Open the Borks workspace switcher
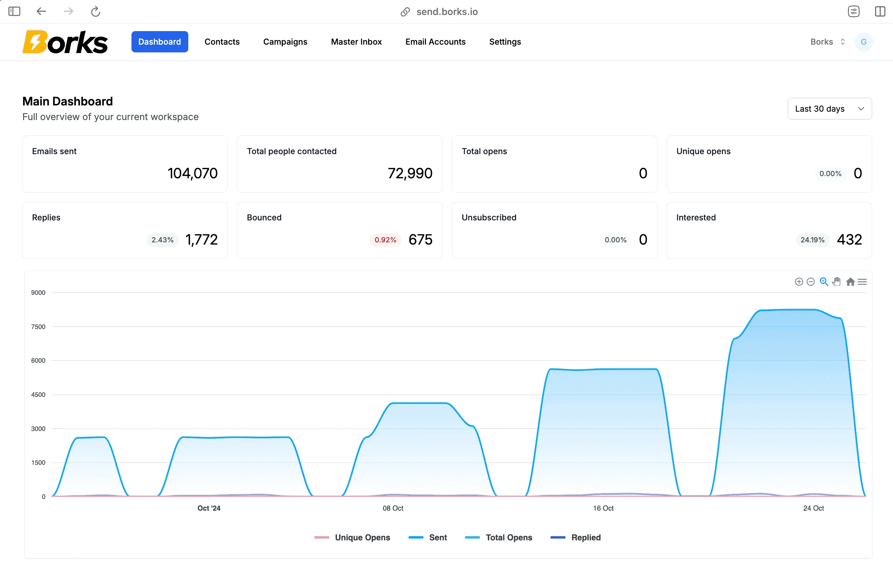This screenshot has width=893, height=588. [827, 42]
